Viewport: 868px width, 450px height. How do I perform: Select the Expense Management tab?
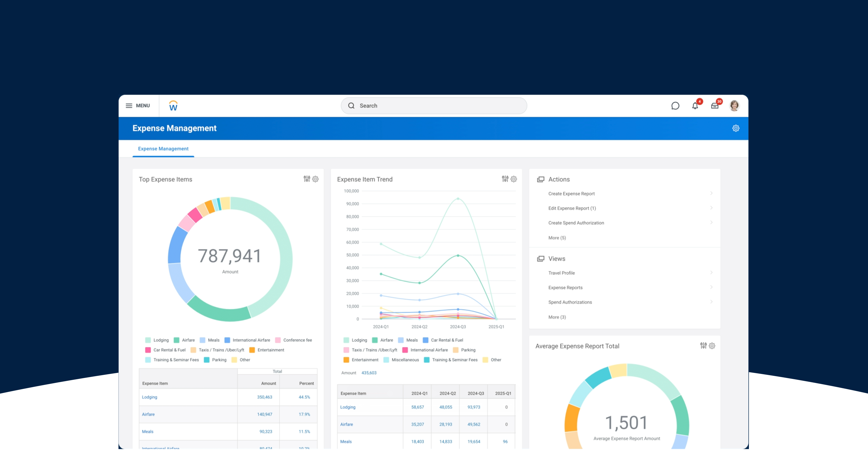(x=163, y=149)
